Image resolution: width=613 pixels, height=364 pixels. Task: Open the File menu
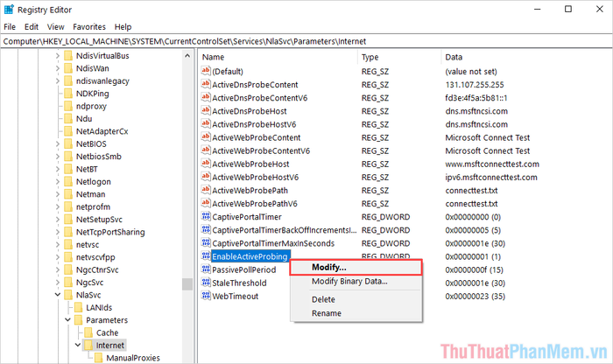click(10, 26)
